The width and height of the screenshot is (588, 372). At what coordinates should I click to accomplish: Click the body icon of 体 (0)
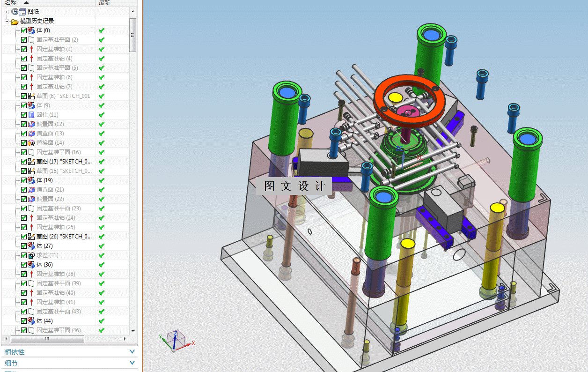point(31,30)
